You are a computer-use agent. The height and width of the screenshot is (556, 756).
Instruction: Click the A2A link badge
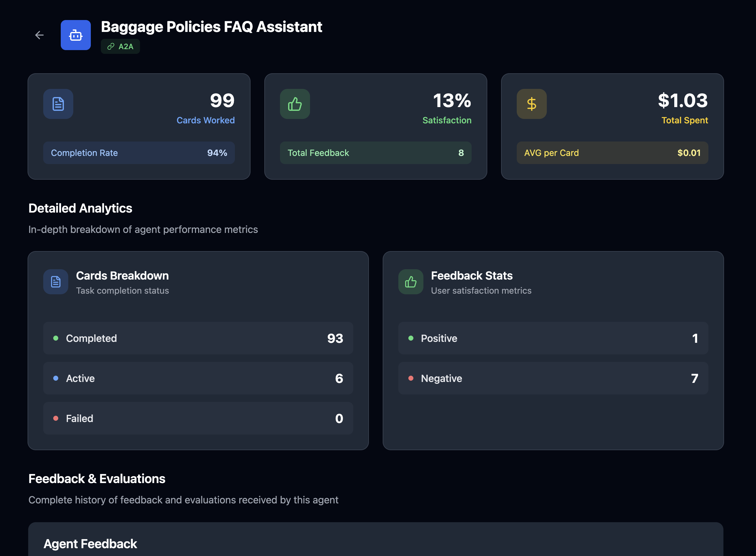120,46
